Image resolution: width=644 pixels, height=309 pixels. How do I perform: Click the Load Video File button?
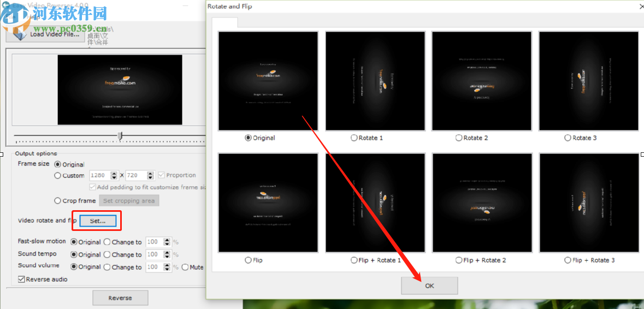[x=45, y=34]
